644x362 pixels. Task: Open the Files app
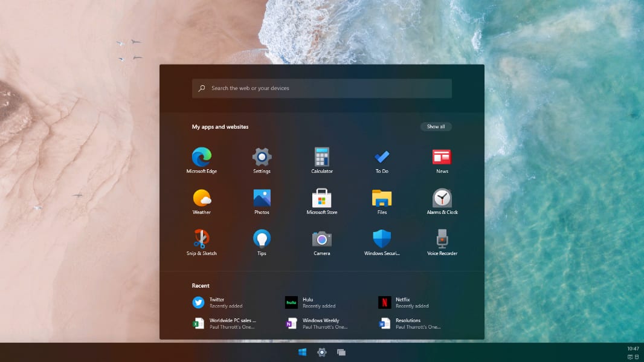[x=382, y=199]
